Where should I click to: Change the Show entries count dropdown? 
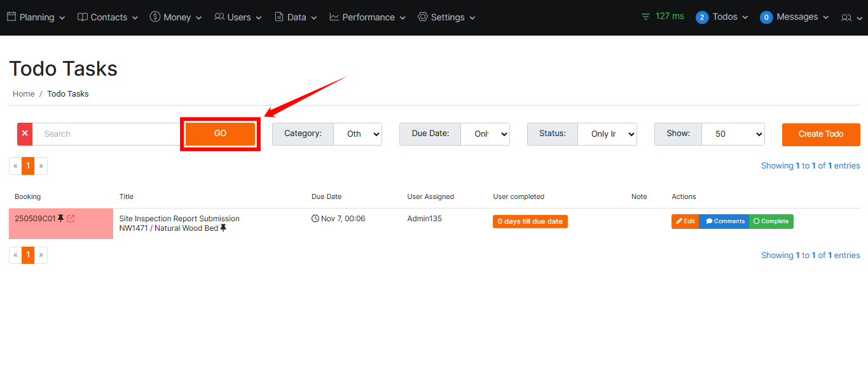click(733, 134)
